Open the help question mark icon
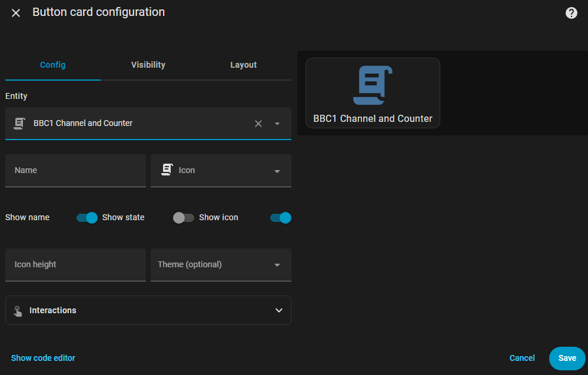Image resolution: width=588 pixels, height=375 pixels. coord(571,13)
